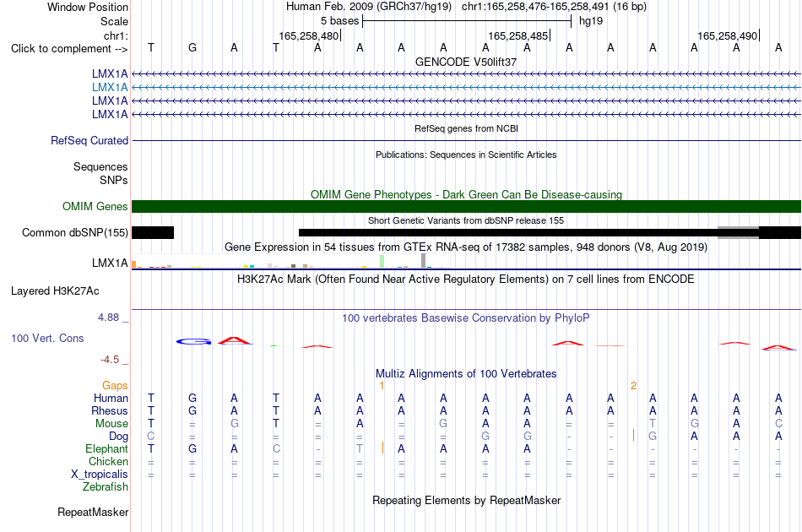Click the '5 bases' scale bar label
The width and height of the screenshot is (802, 532).
tap(340, 21)
